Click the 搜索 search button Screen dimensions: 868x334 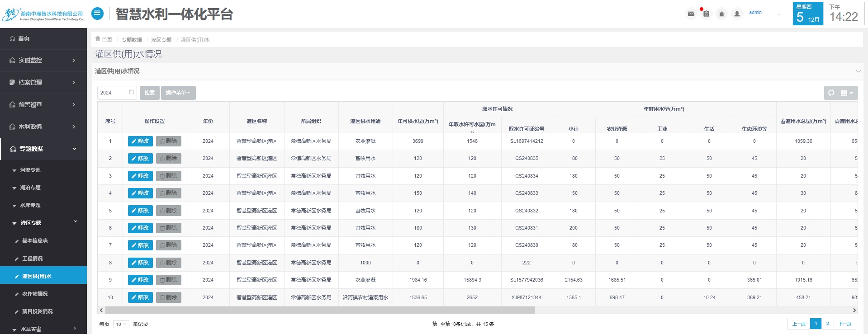pos(149,93)
